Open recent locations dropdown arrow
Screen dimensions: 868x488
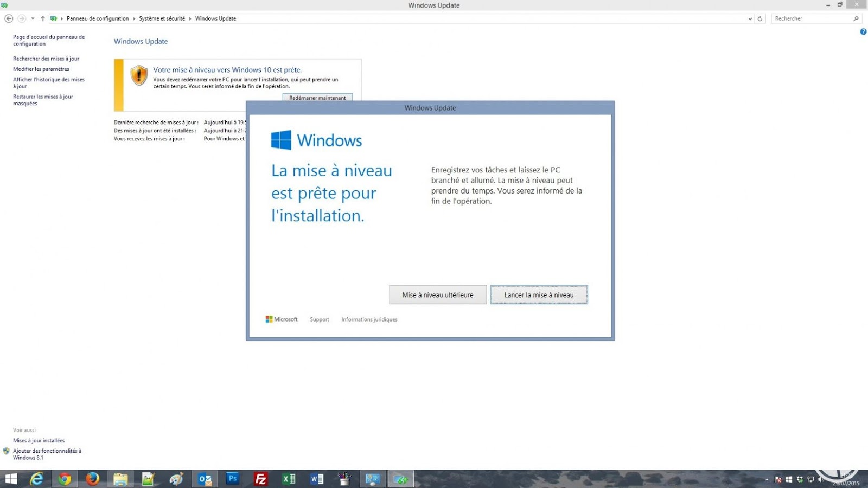33,18
